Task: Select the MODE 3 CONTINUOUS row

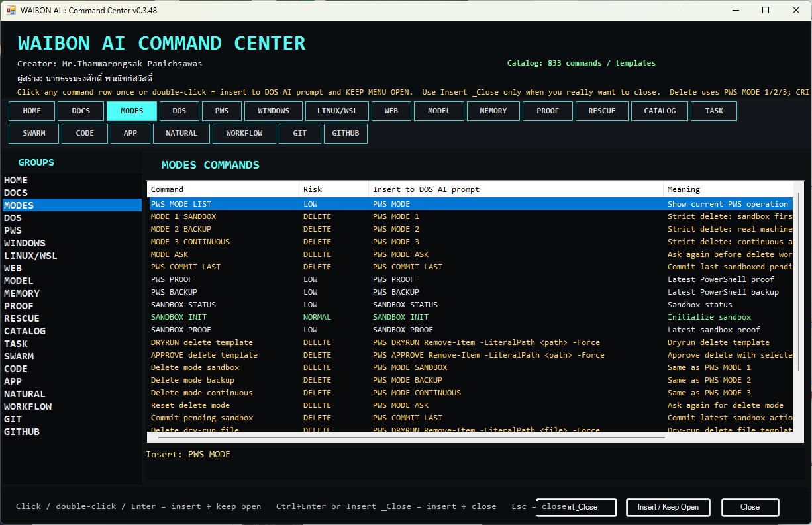Action: pos(470,242)
